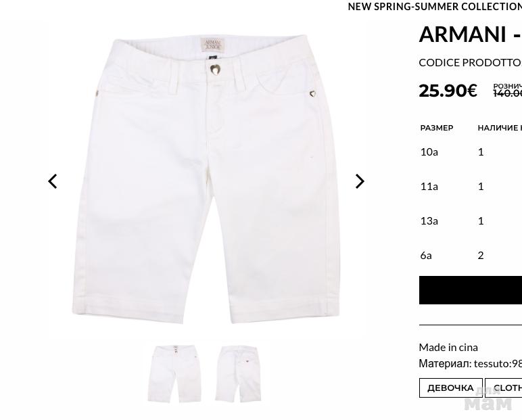Click the main white shorts product image
This screenshot has width=522, height=420.
point(206,179)
